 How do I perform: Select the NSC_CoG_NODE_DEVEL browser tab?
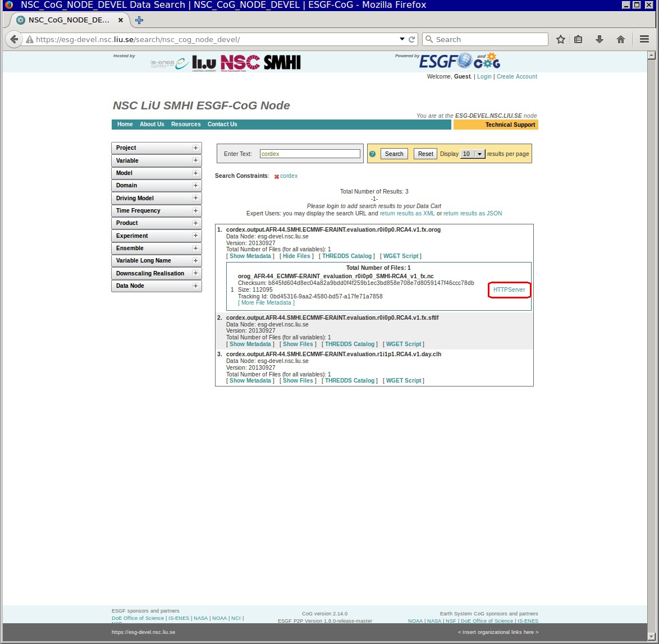[x=69, y=20]
